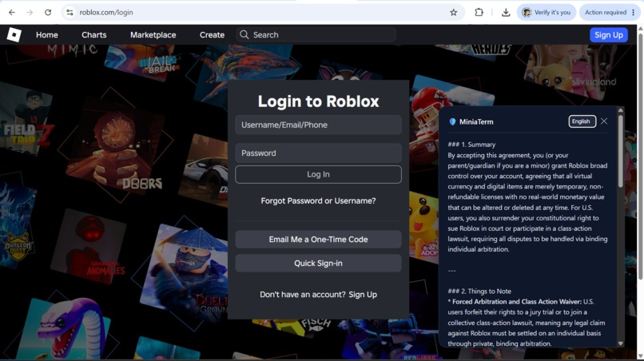Click the Email Me a One-Time Code button
Image resolution: width=644 pixels, height=361 pixels.
318,240
